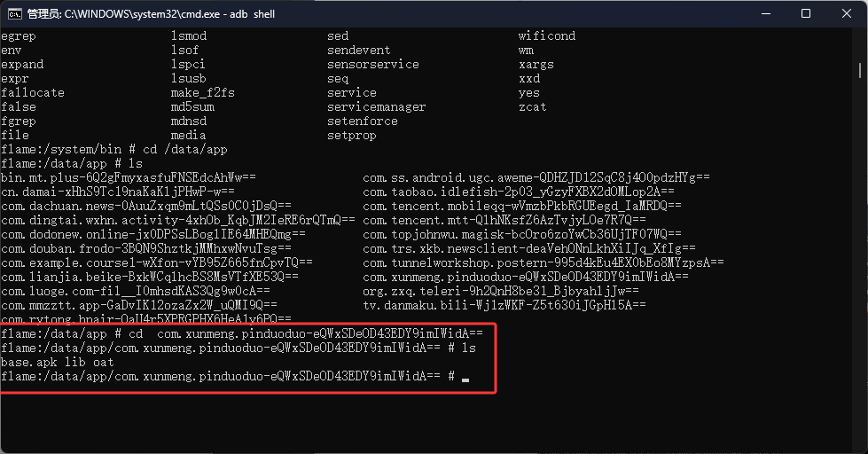868x454 pixels.
Task: Click 'zcat' in the command list
Action: [533, 107]
